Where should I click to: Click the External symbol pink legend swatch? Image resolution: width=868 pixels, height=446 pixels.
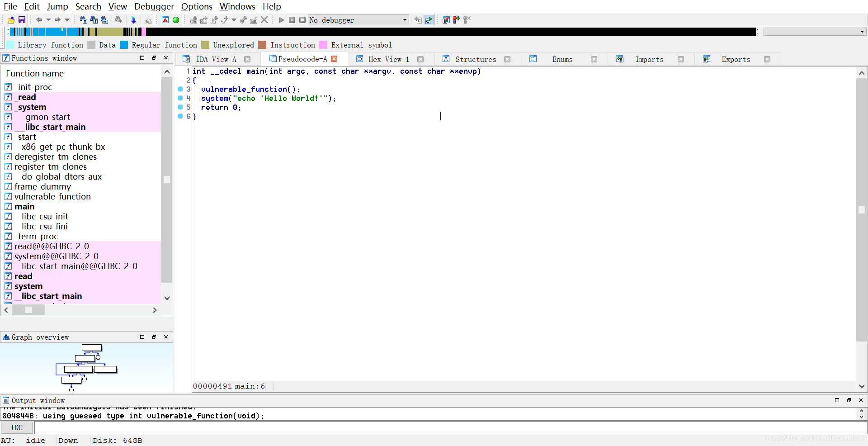point(323,45)
